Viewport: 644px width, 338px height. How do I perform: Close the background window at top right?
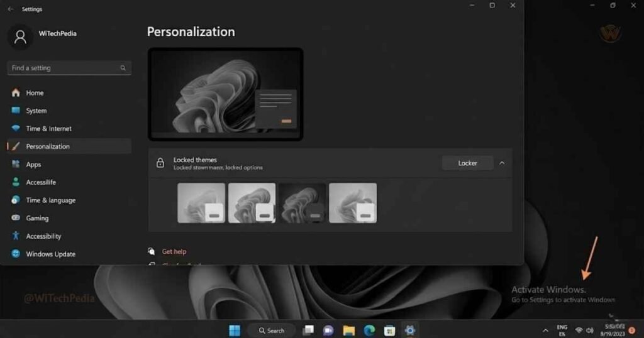[633, 5]
